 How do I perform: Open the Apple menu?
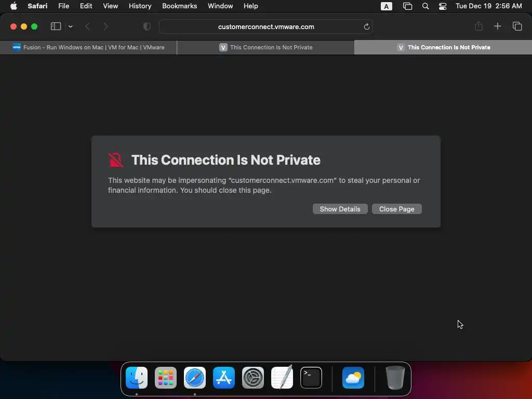[14, 6]
